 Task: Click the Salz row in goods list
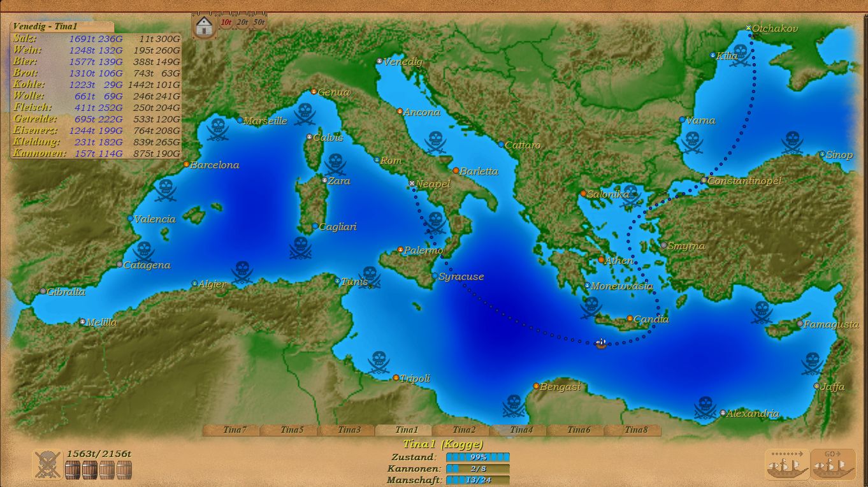96,38
